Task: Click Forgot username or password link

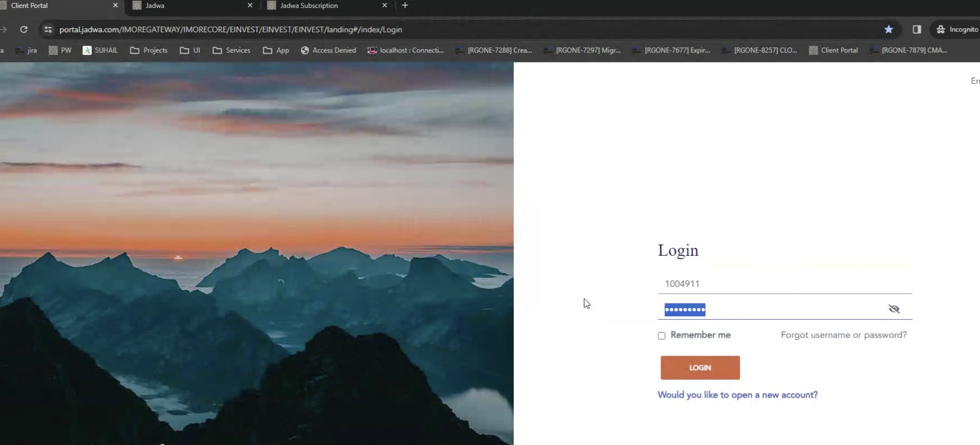Action: click(x=843, y=335)
